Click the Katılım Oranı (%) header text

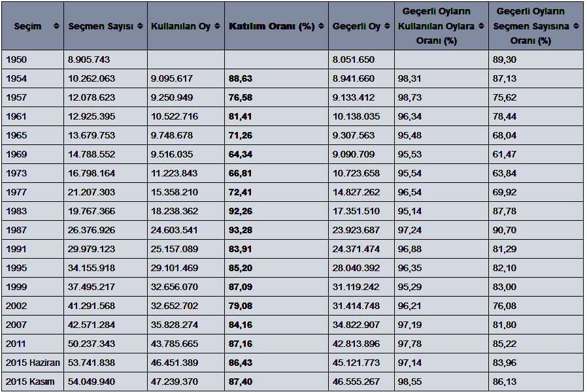[271, 27]
